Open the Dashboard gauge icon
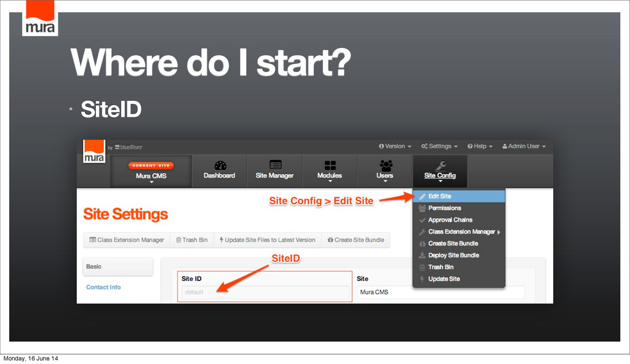Image resolution: width=630 pixels, height=364 pixels. click(x=220, y=165)
